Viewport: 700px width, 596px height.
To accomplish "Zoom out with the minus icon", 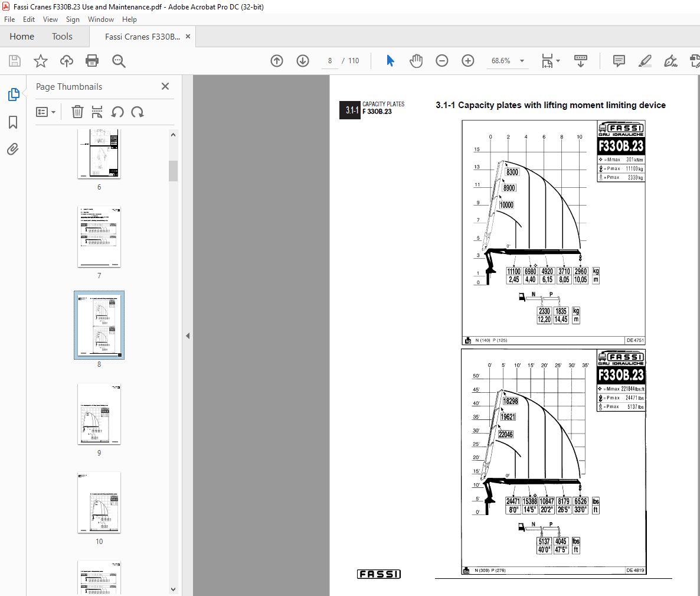I will 442,61.
